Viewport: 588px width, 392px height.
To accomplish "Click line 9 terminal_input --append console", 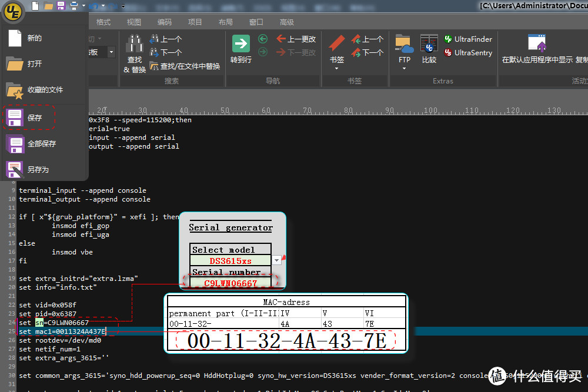I will [x=82, y=190].
